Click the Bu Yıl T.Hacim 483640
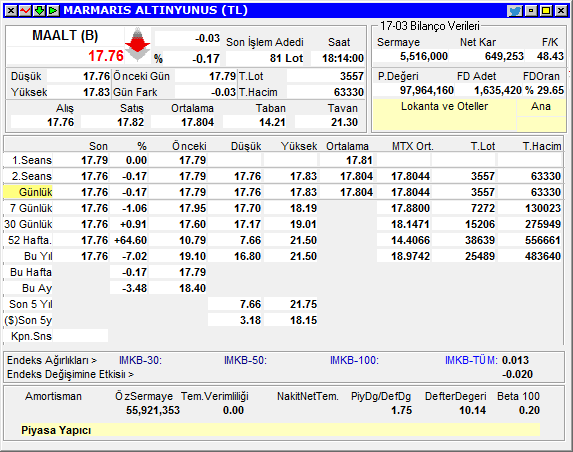The image size is (573, 452). (x=543, y=256)
